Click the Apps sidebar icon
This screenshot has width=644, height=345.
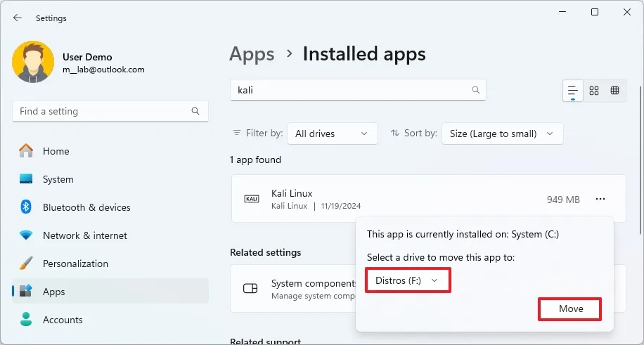(x=26, y=291)
